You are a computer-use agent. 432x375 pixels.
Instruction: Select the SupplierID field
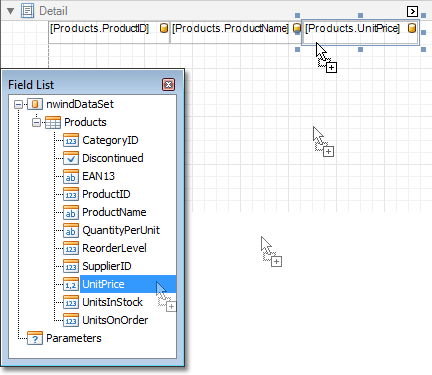click(107, 266)
